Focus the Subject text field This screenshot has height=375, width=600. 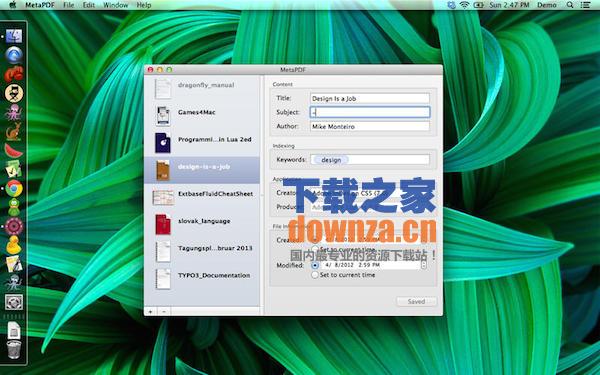coord(370,112)
